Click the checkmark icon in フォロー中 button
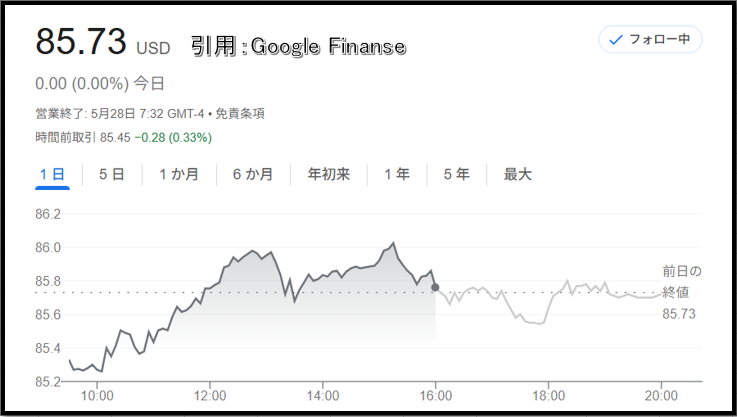The height and width of the screenshot is (417, 737). tap(615, 40)
